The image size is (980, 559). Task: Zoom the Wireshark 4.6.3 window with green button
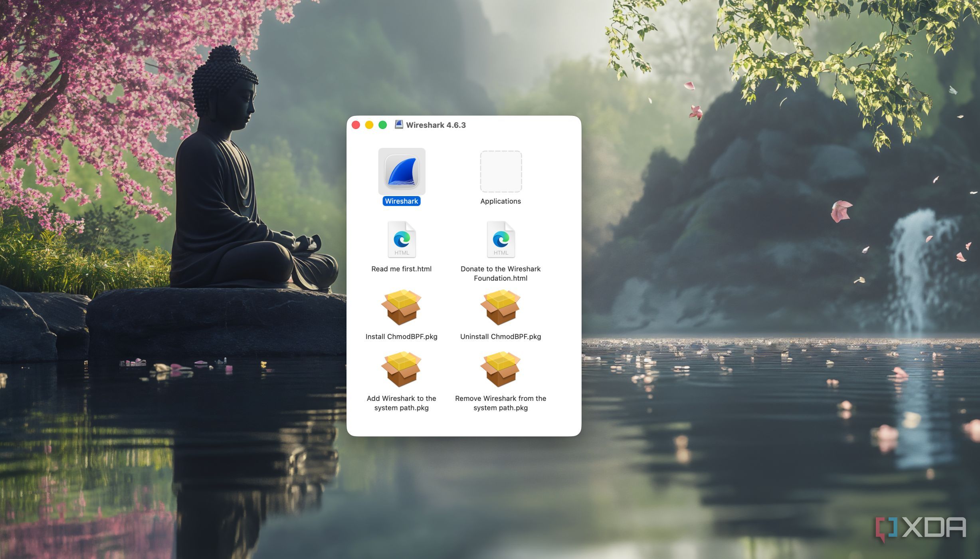pyautogui.click(x=382, y=125)
